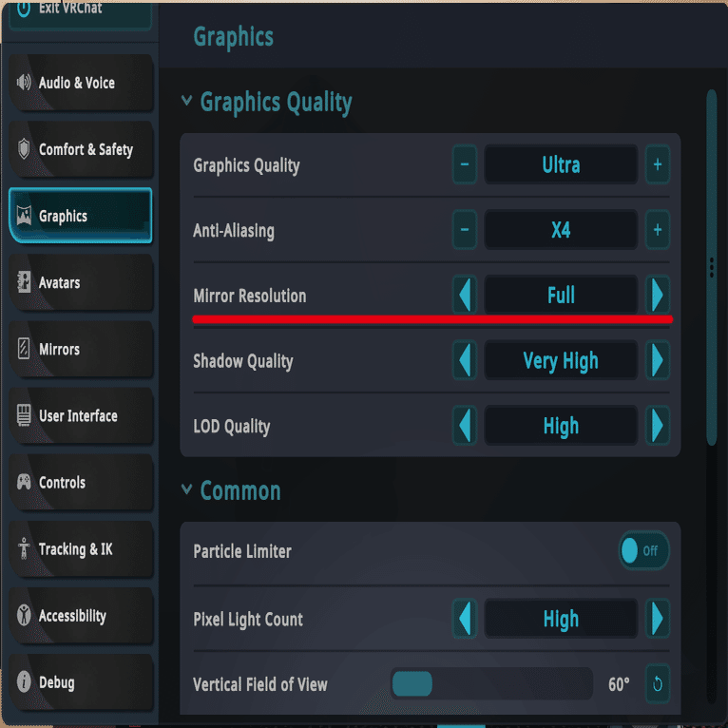Click the Comfort & Safety shield icon
The width and height of the screenshot is (728, 728).
click(24, 149)
